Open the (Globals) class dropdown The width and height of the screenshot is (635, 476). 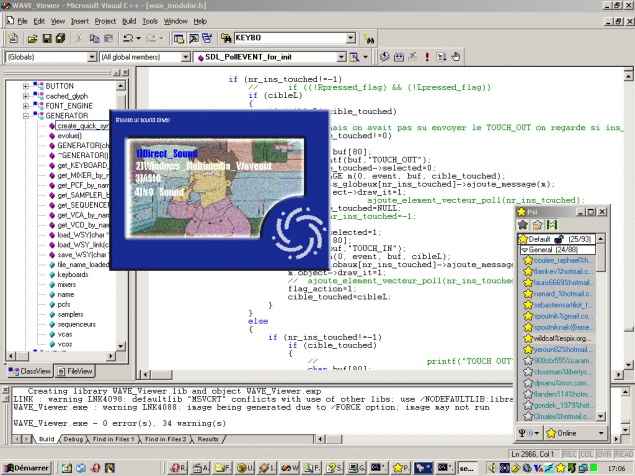point(90,57)
